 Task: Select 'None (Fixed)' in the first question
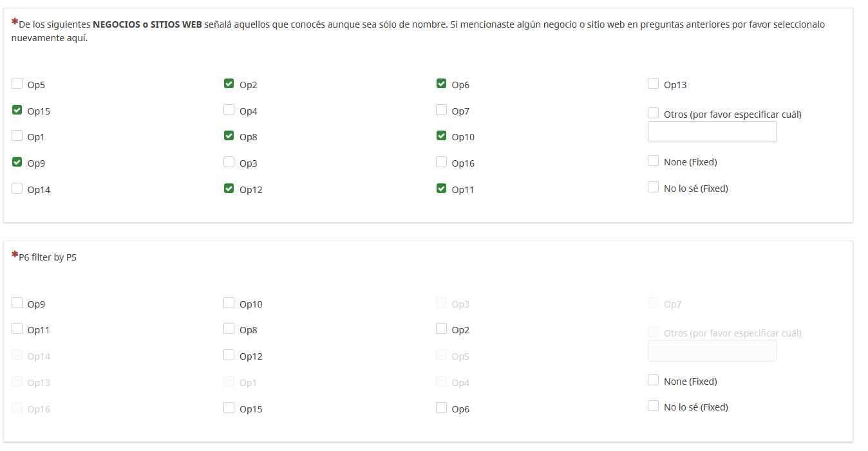pos(654,161)
